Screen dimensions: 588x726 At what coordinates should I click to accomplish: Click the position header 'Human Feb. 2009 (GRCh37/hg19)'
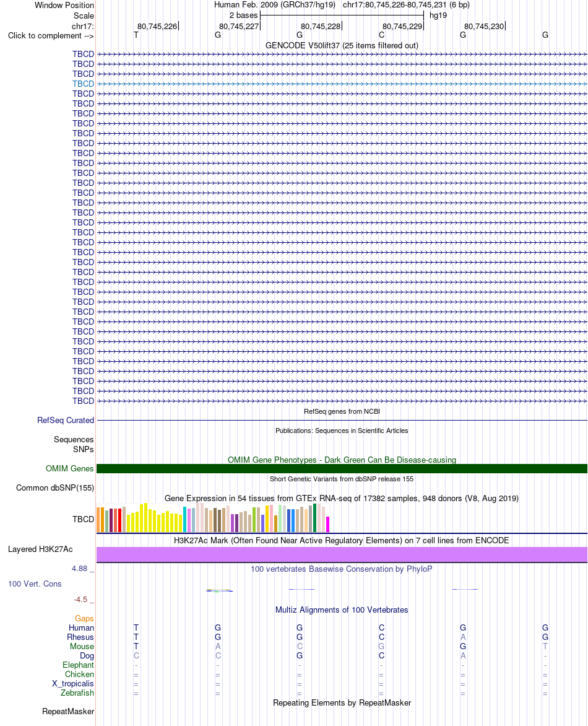(x=275, y=4)
